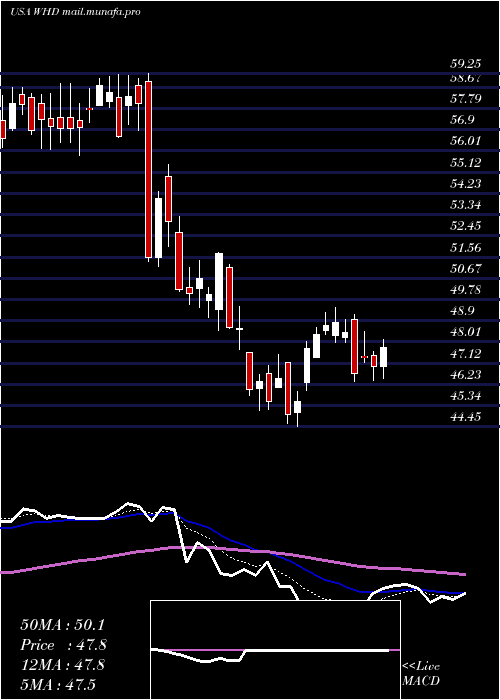Click the 45.34 price level label
The width and height of the screenshot is (500, 700).
466,396
